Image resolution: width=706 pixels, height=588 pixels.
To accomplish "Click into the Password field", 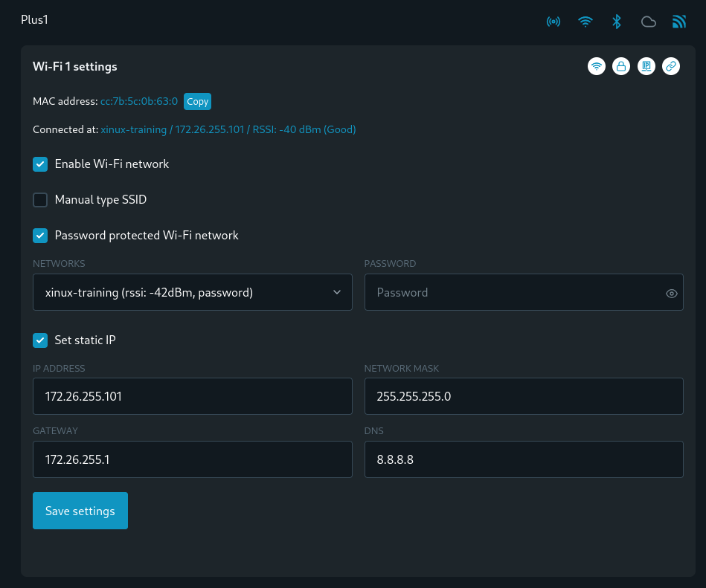I will click(x=513, y=293).
